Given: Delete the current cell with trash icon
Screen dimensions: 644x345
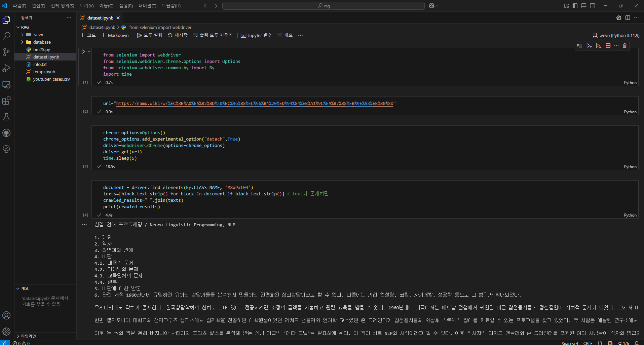Looking at the screenshot, I should [624, 46].
